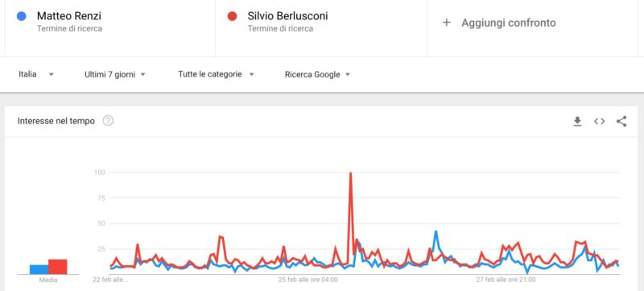Viewport: 644px width, 291px height.
Task: Open embed code icon for chart
Action: click(599, 121)
